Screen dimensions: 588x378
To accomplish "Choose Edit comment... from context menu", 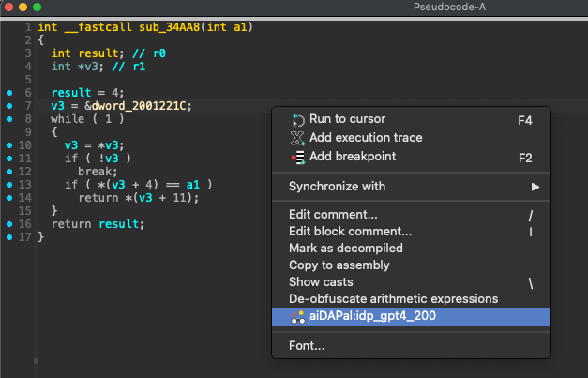I will tap(333, 215).
